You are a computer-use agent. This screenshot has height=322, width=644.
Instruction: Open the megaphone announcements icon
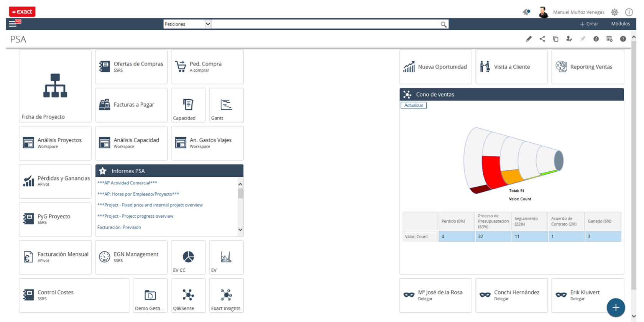527,12
